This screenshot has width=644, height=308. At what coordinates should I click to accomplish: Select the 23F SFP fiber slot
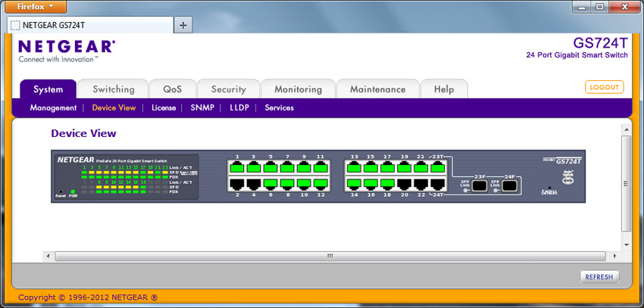tap(480, 186)
